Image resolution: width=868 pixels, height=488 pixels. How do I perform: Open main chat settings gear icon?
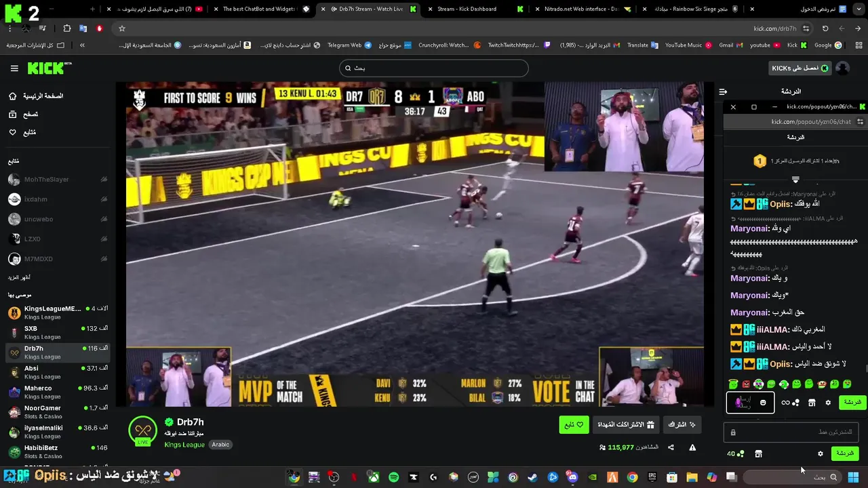tap(821, 453)
